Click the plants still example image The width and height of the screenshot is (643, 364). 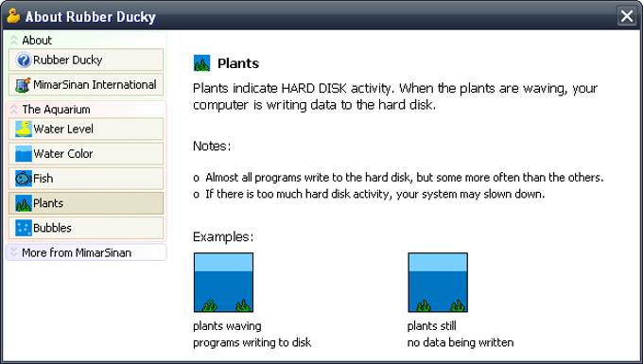pos(438,283)
